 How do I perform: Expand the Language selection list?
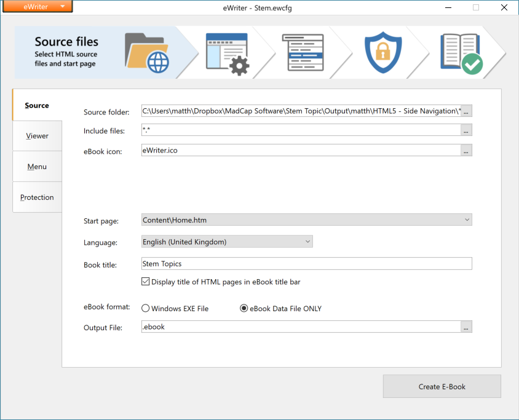point(307,241)
